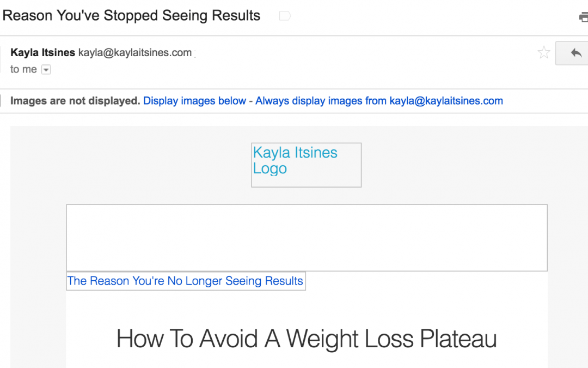This screenshot has height=368, width=588.
Task: Open "The Reason You're No Longer Seeing Results" link
Action: pos(185,281)
